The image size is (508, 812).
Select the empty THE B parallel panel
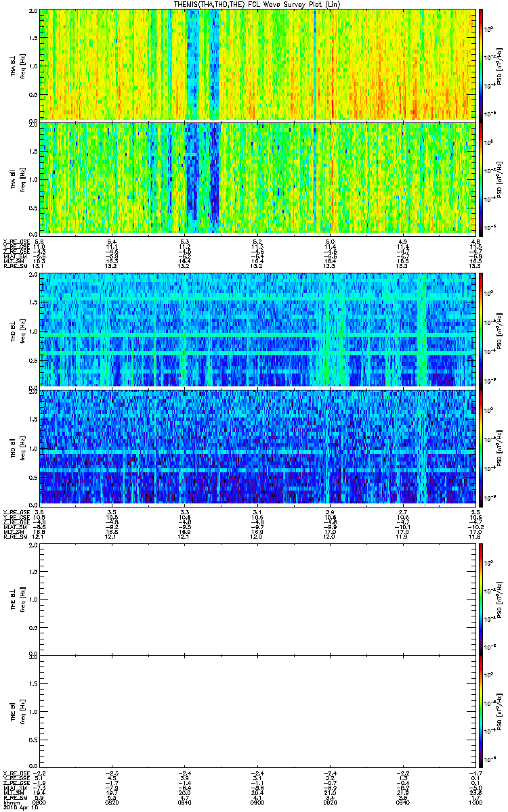[x=258, y=710]
